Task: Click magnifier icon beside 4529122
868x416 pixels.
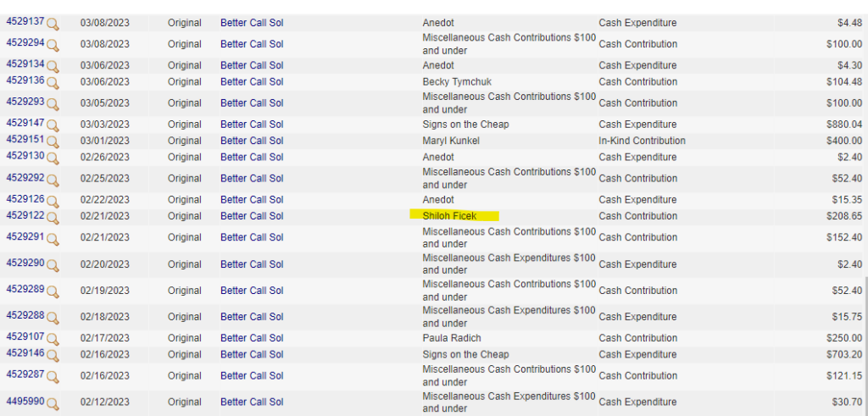Action: pos(53,217)
